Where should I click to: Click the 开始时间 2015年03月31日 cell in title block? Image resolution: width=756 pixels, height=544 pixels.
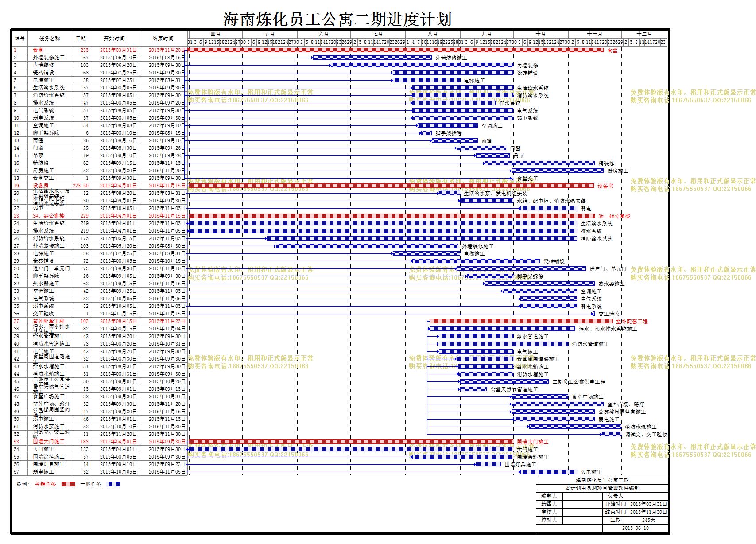point(648,504)
